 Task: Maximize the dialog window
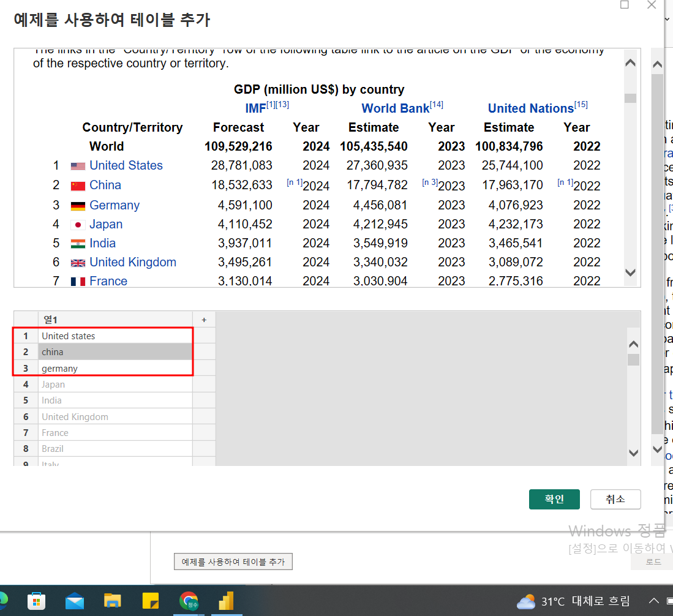coord(625,5)
